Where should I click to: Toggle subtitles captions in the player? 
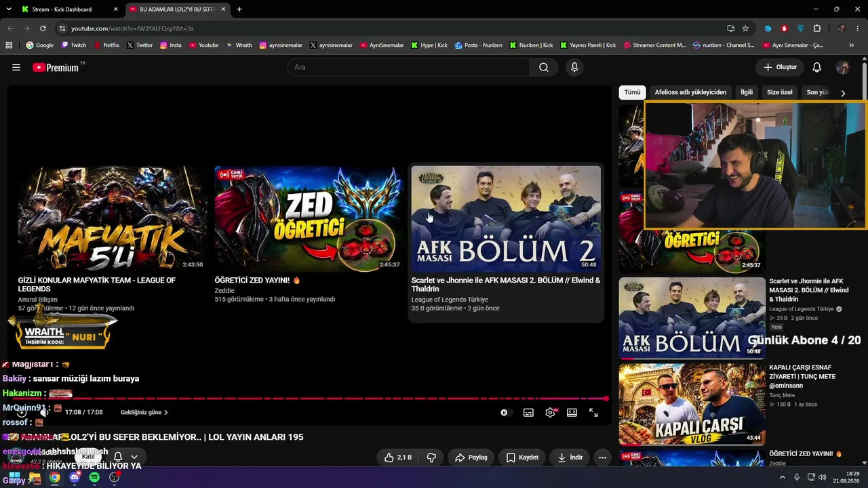(528, 412)
